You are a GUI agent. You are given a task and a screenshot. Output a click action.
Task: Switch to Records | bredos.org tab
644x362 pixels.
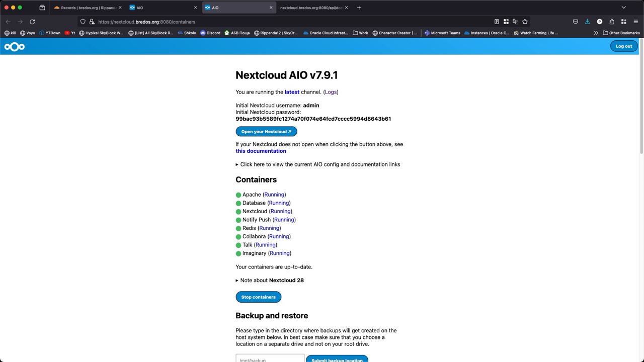(x=88, y=8)
